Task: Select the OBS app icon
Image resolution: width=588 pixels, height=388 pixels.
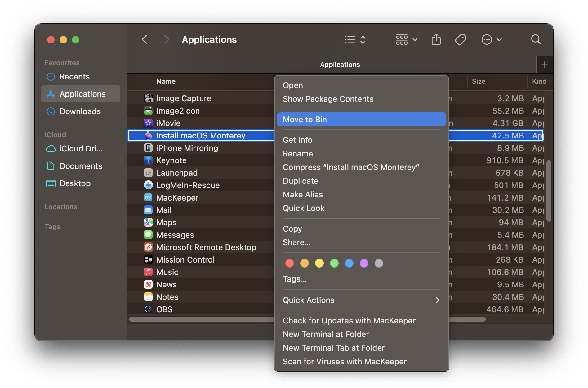Action: coord(148,309)
